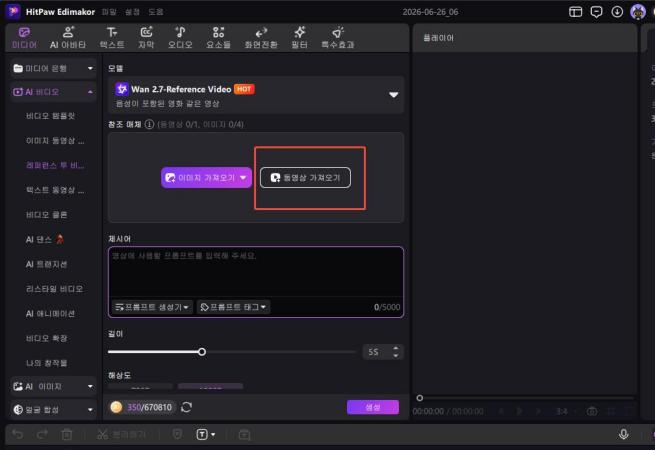Click the HitPaw Edimakor logo icon
Image resolution: width=655 pixels, height=450 pixels.
(13, 11)
